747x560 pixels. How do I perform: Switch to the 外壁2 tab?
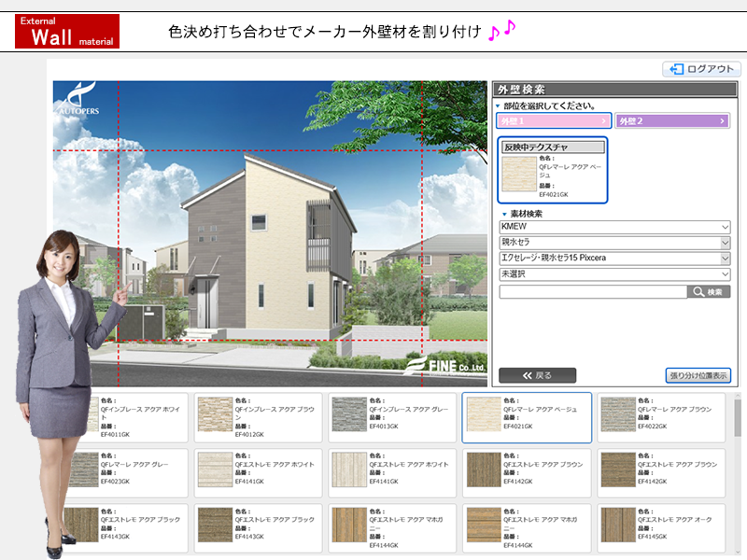point(671,121)
